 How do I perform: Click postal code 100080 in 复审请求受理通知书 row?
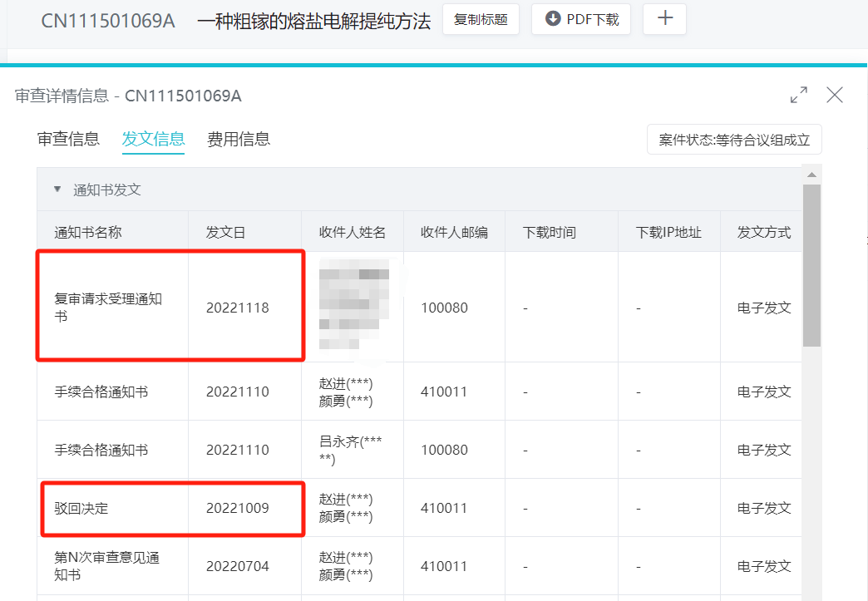pos(444,308)
